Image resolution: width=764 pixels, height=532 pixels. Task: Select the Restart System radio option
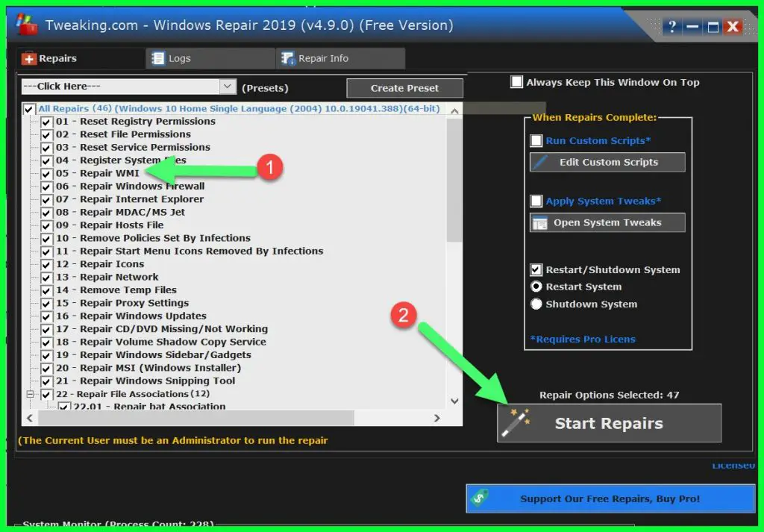[536, 287]
